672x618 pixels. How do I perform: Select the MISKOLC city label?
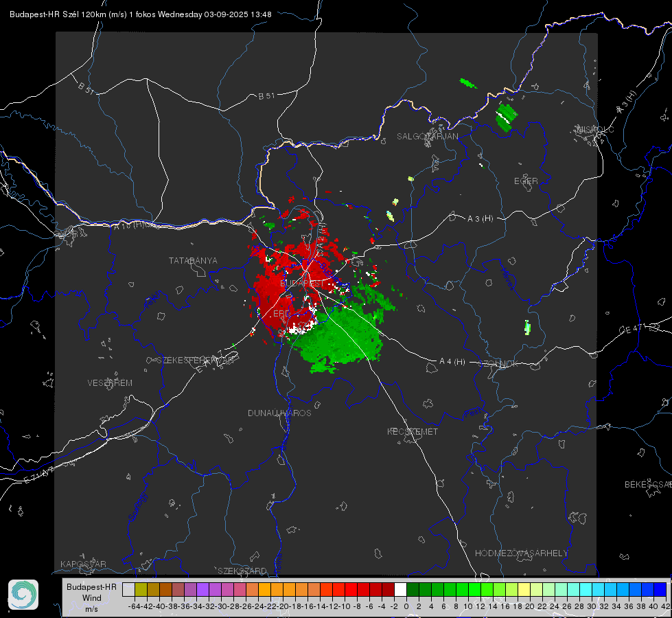(x=595, y=129)
